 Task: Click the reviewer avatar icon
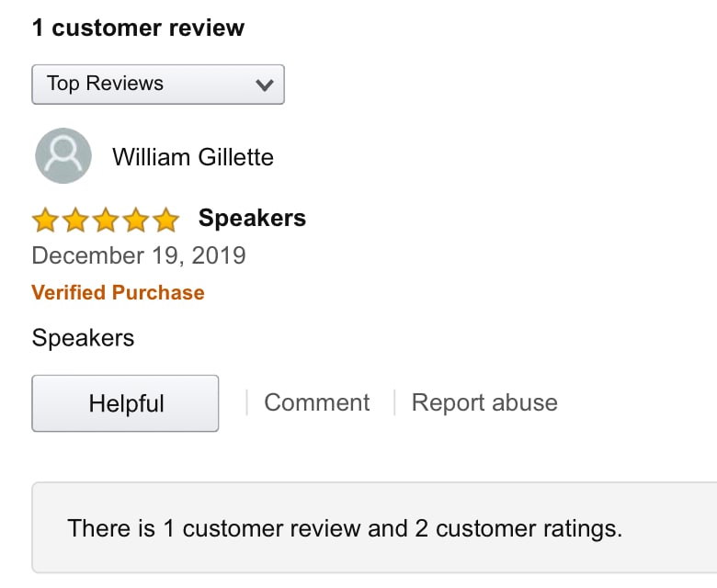coord(63,155)
